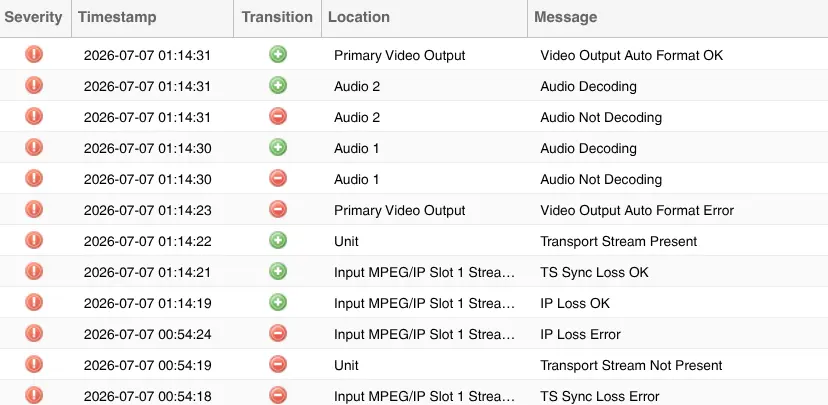
Task: Click timestamp 2026-07-07 01:14:22
Action: 147,241
